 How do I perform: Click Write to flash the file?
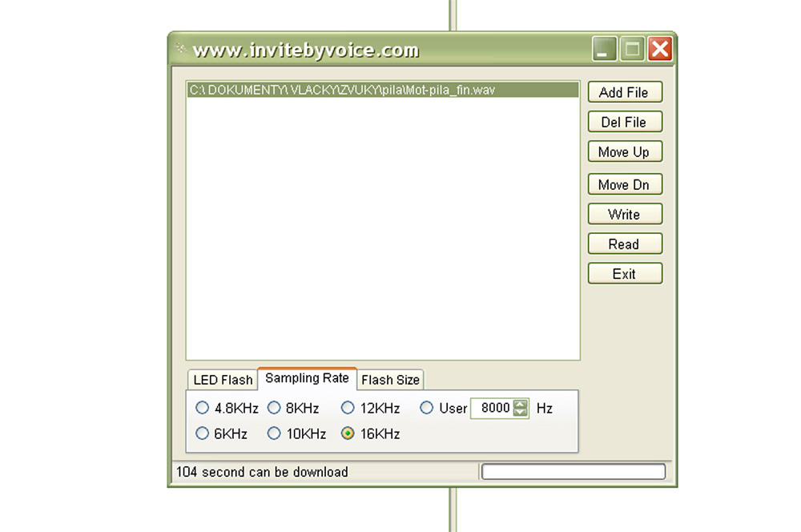624,214
